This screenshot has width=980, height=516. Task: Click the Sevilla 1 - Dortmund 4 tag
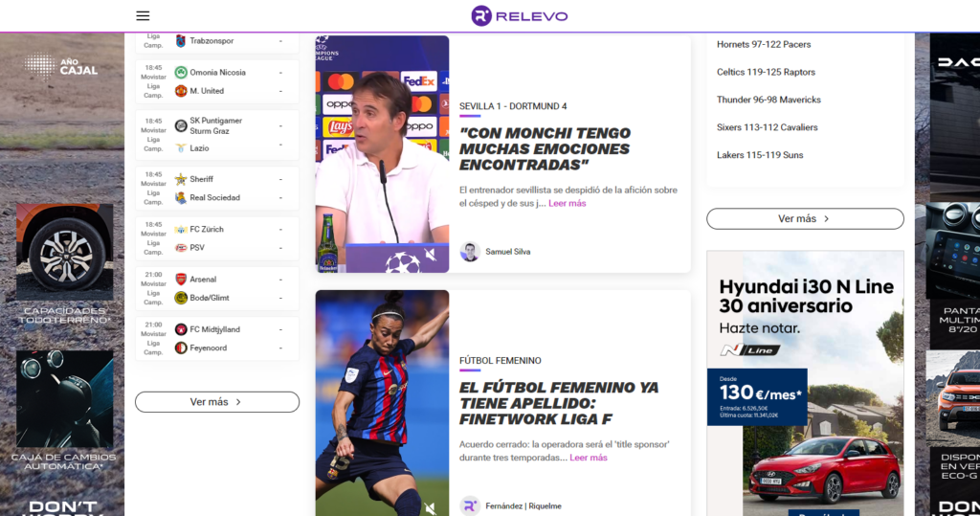[513, 106]
